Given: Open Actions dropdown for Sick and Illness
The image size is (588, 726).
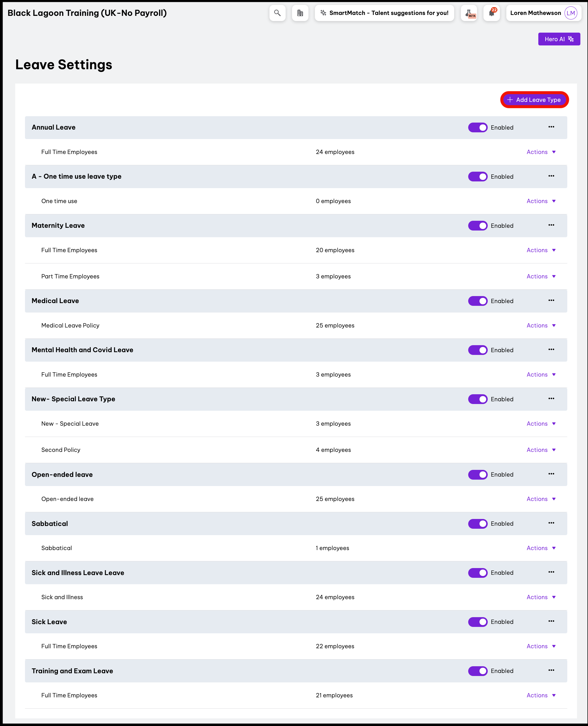Looking at the screenshot, I should tap(541, 597).
